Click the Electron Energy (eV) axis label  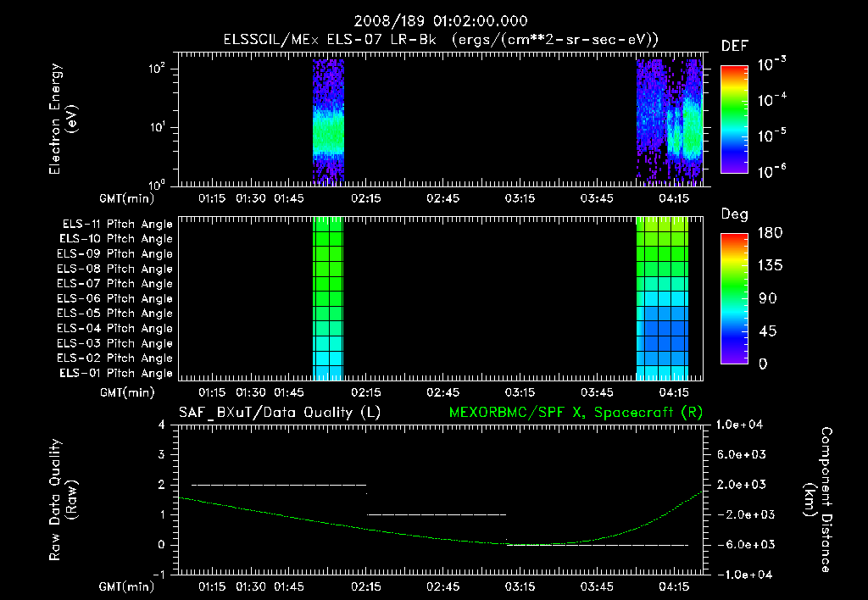click(63, 119)
